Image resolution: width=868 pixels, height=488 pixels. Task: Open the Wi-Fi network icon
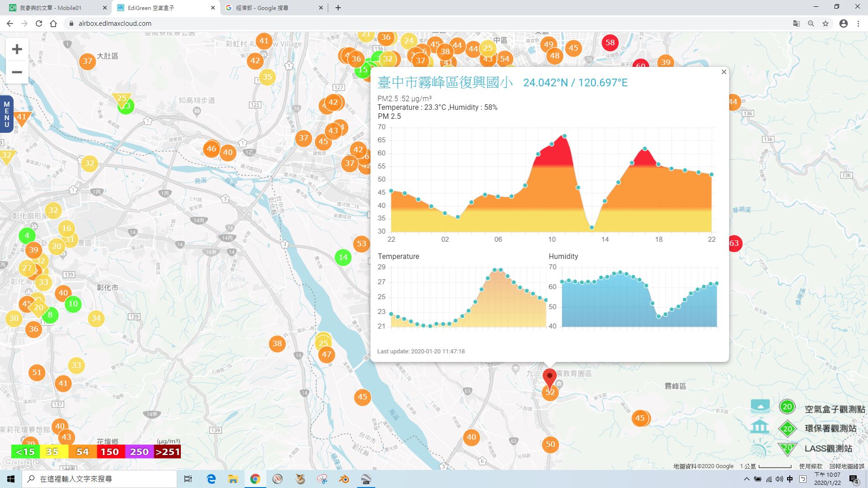769,479
